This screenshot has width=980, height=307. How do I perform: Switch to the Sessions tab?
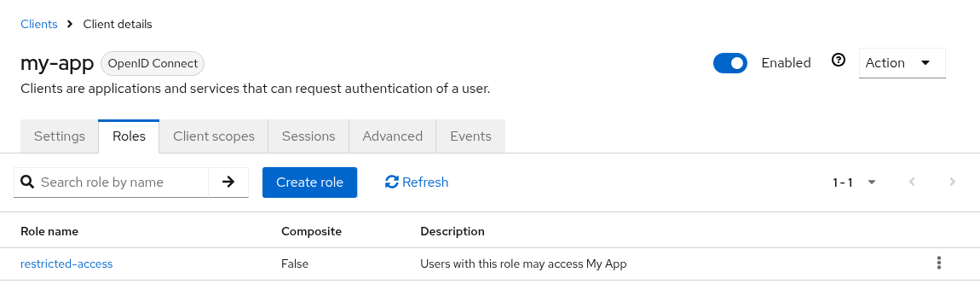(308, 136)
